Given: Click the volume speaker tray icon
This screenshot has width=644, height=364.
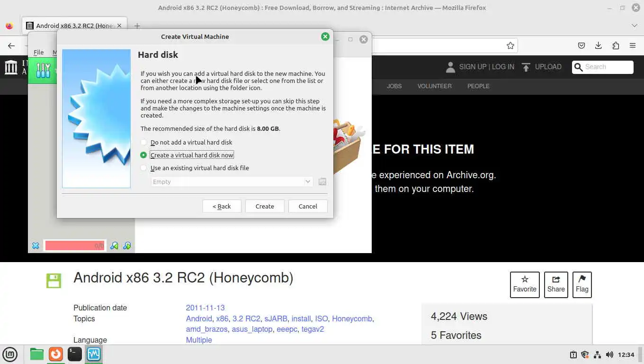Looking at the screenshot, I should coord(609,355).
